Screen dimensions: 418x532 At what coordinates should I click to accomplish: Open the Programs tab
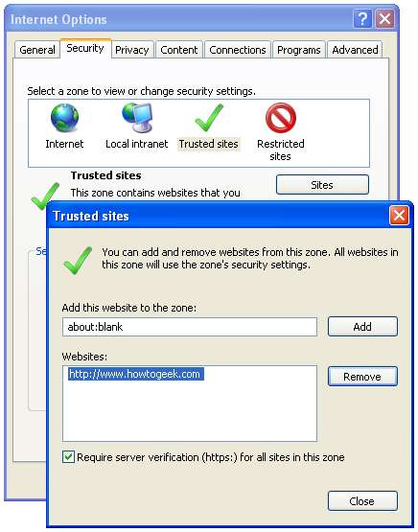(299, 50)
